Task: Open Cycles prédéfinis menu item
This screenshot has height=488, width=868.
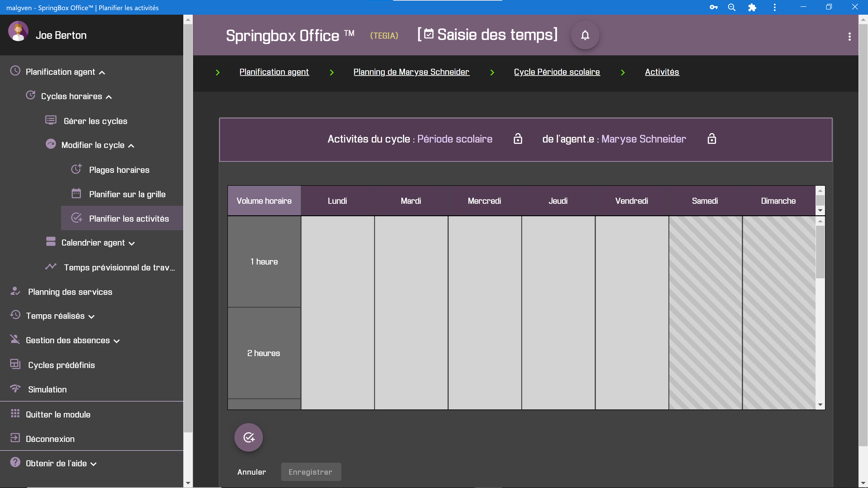Action: [62, 365]
